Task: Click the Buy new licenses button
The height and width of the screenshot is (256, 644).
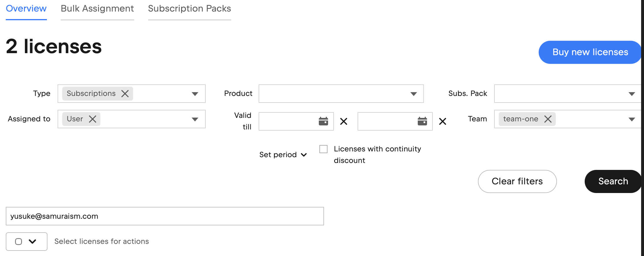Action: [x=590, y=52]
